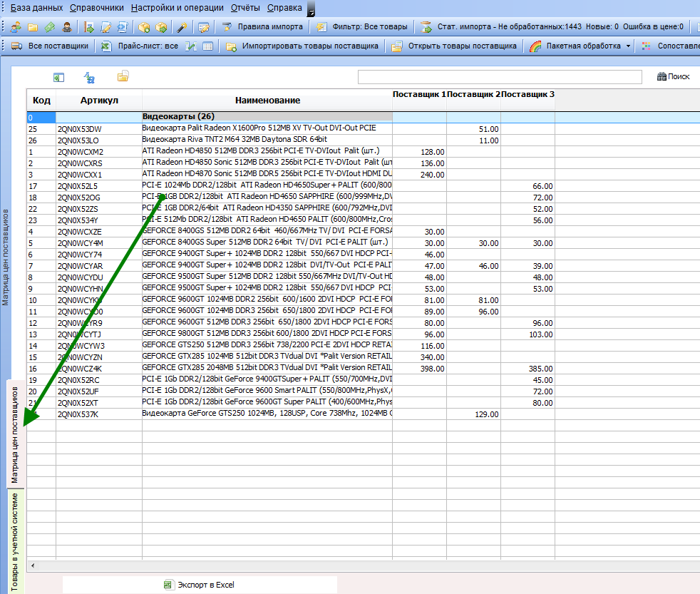
Task: Open the Отчёты menu
Action: click(x=245, y=8)
